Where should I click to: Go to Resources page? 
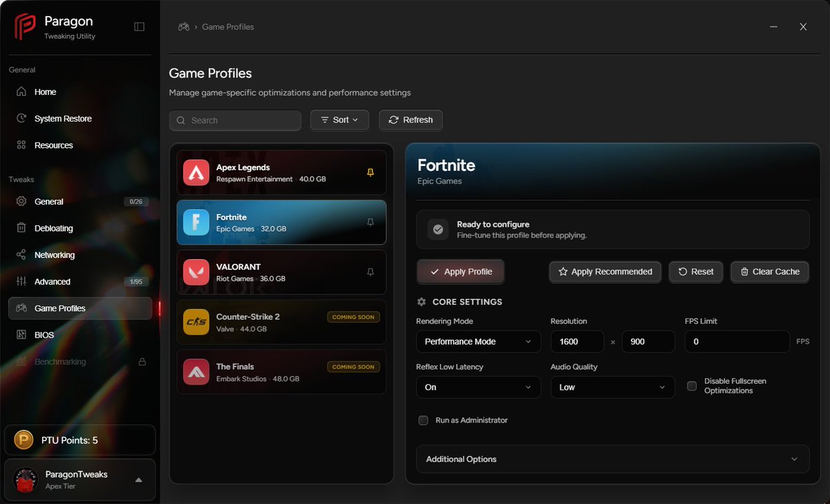80,145
